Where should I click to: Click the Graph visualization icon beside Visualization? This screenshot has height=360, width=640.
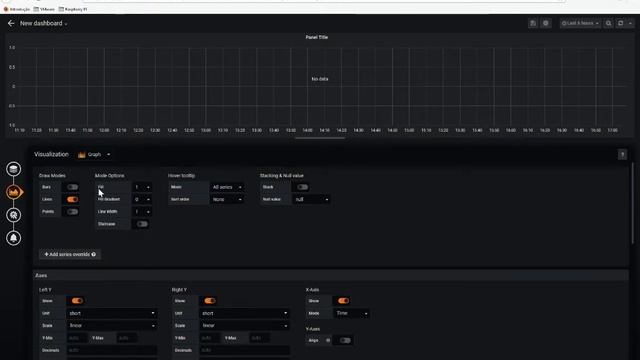point(82,155)
